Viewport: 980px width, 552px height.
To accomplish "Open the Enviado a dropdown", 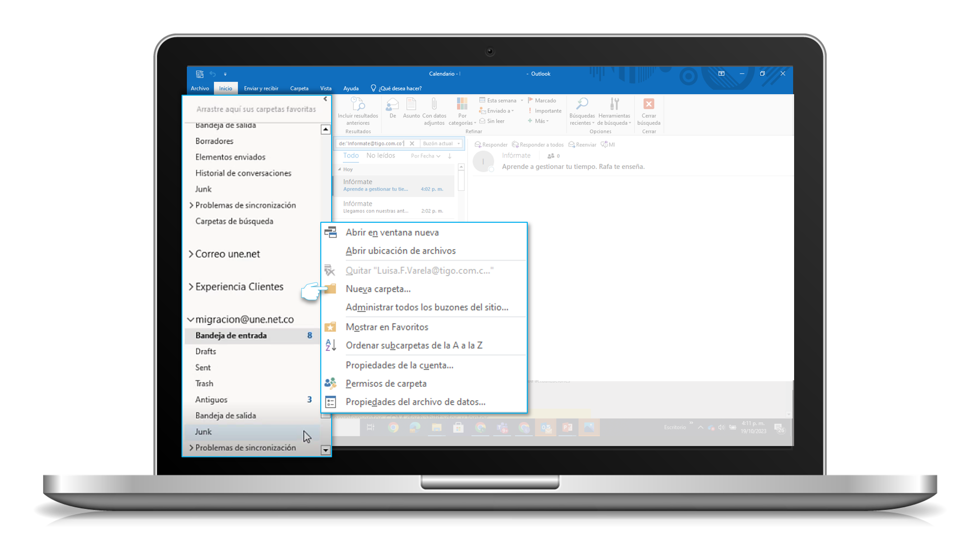I will [x=496, y=111].
